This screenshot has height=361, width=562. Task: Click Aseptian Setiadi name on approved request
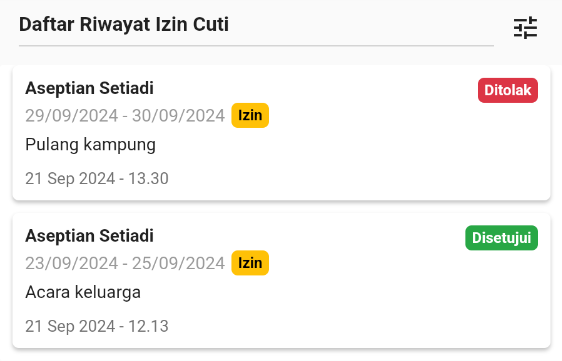pos(90,236)
